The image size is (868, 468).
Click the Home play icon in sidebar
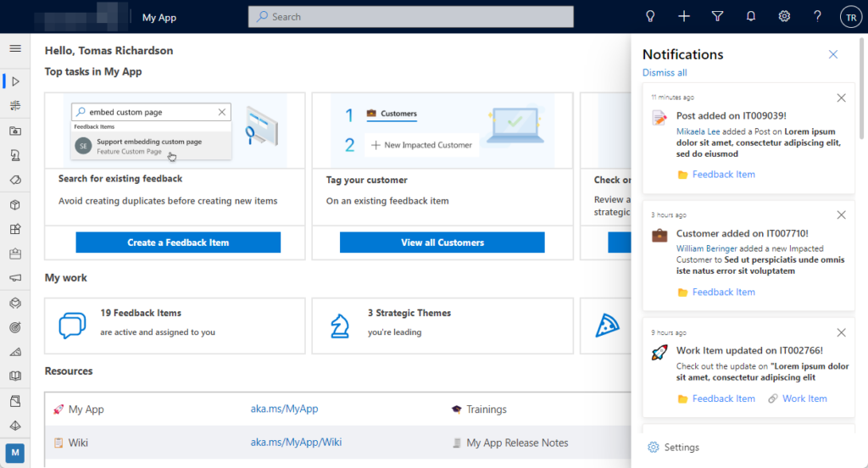pyautogui.click(x=15, y=81)
